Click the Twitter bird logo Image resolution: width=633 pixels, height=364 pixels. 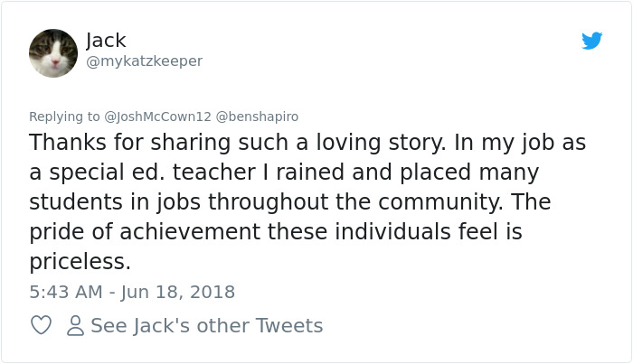[591, 41]
